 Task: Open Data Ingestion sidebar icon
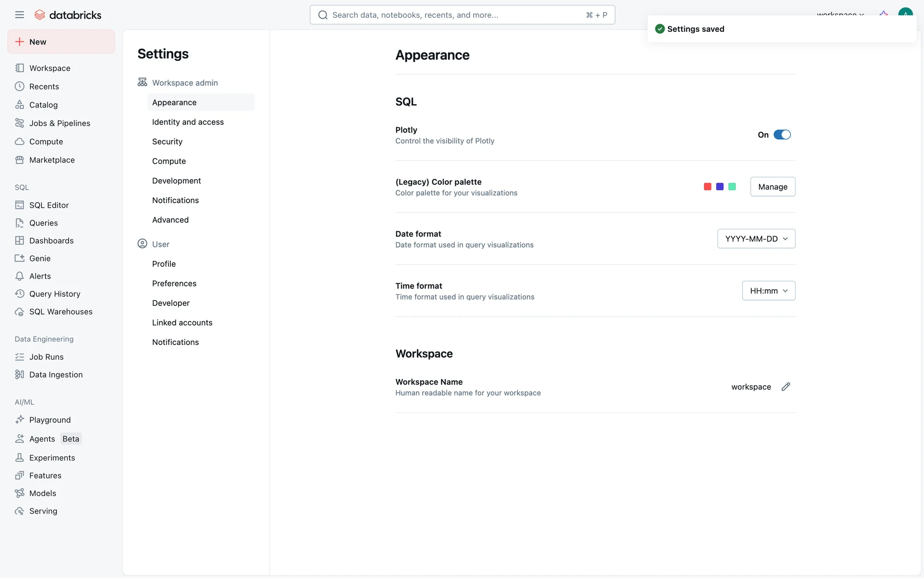point(19,374)
